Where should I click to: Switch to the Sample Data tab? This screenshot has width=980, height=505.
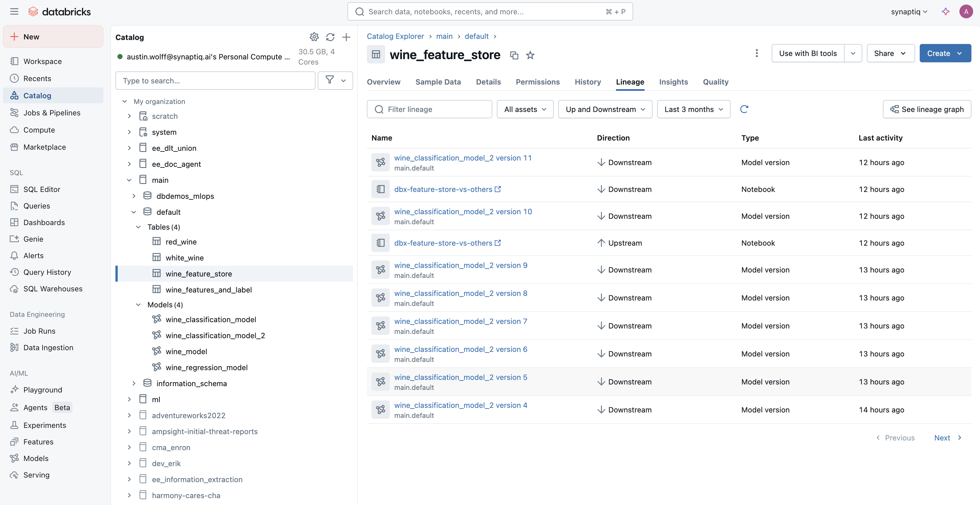coord(438,82)
